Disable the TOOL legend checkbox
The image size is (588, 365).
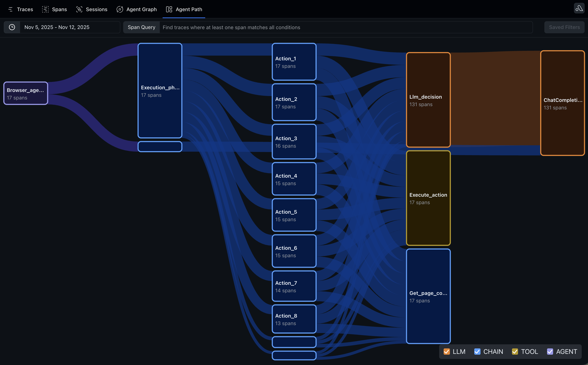coord(515,351)
